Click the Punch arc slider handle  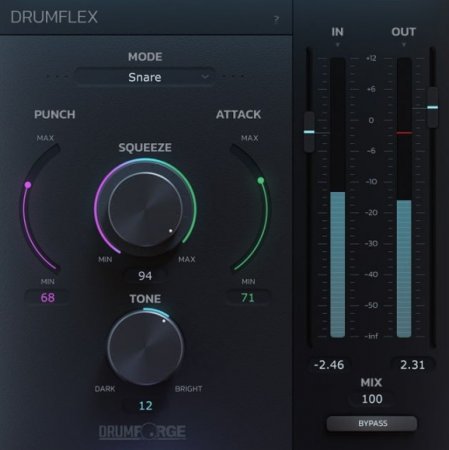pos(28,185)
